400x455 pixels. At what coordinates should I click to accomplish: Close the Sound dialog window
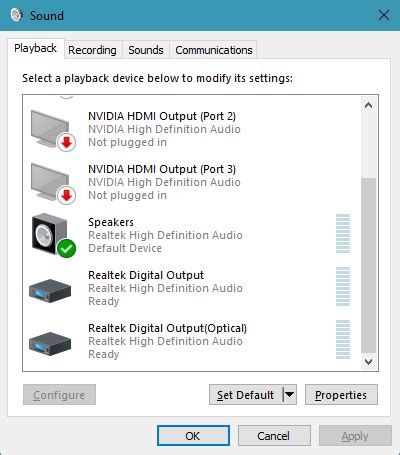click(384, 15)
